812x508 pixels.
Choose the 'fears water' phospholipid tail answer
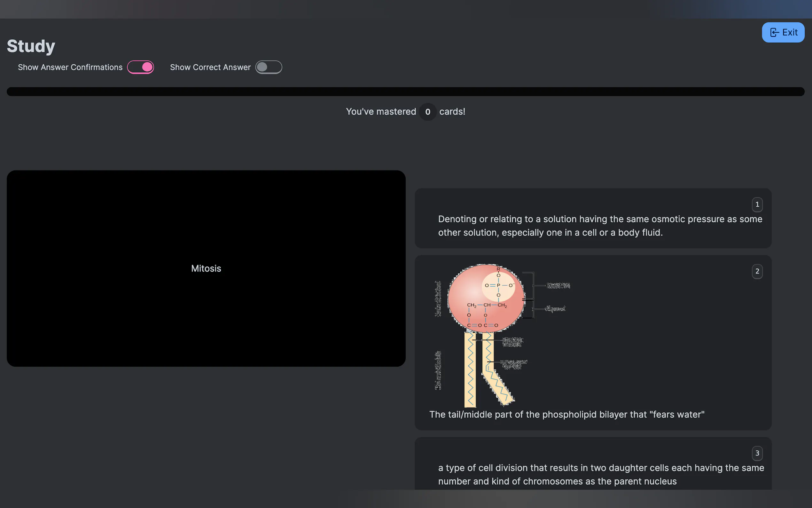(x=566, y=414)
